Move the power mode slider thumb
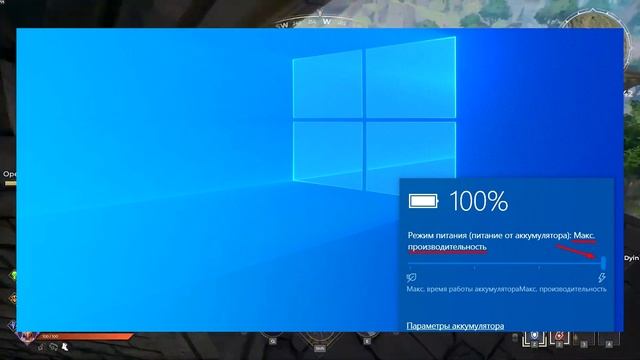Image resolution: width=640 pixels, height=360 pixels. coord(604,262)
